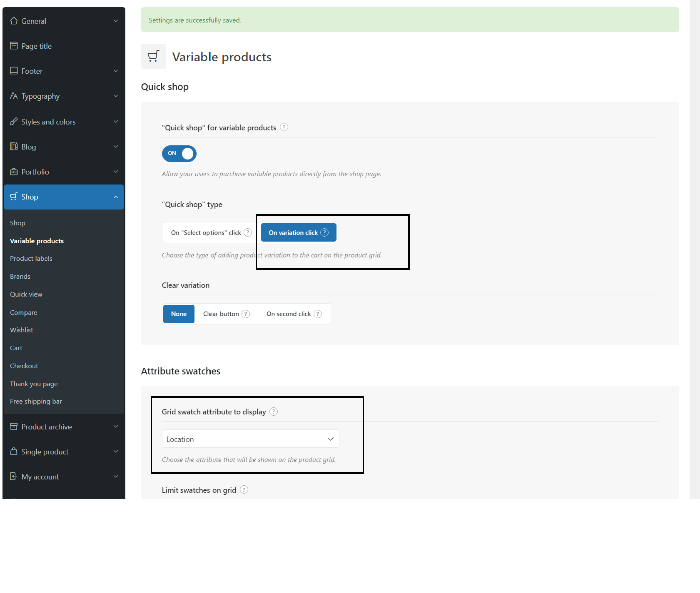
Task: Click the Settings are successfully saved notice
Action: [x=410, y=20]
